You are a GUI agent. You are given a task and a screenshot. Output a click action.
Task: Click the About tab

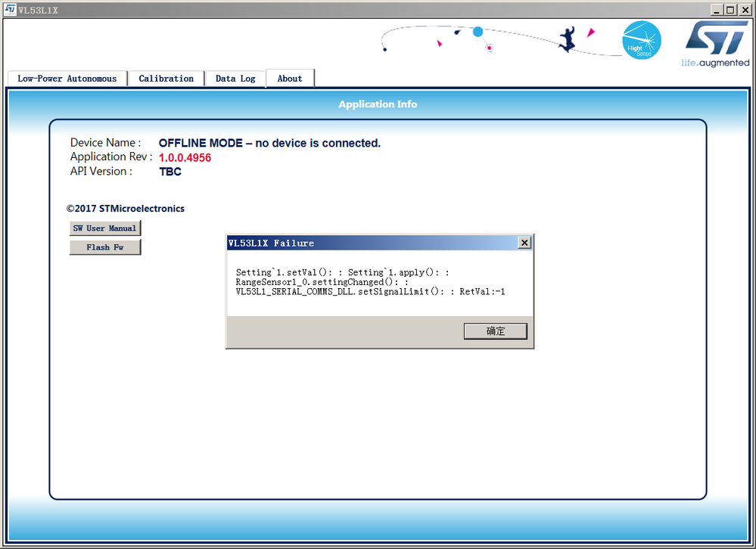pyautogui.click(x=290, y=79)
